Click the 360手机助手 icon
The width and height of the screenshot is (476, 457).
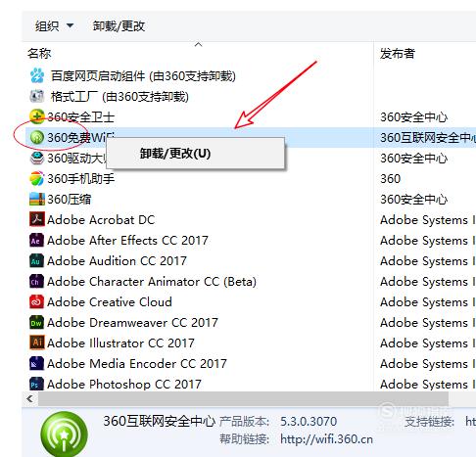(37, 178)
